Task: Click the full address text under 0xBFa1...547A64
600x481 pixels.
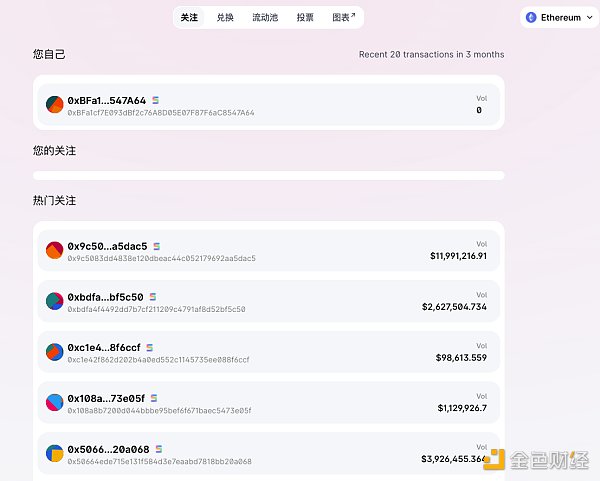Action: 160,113
